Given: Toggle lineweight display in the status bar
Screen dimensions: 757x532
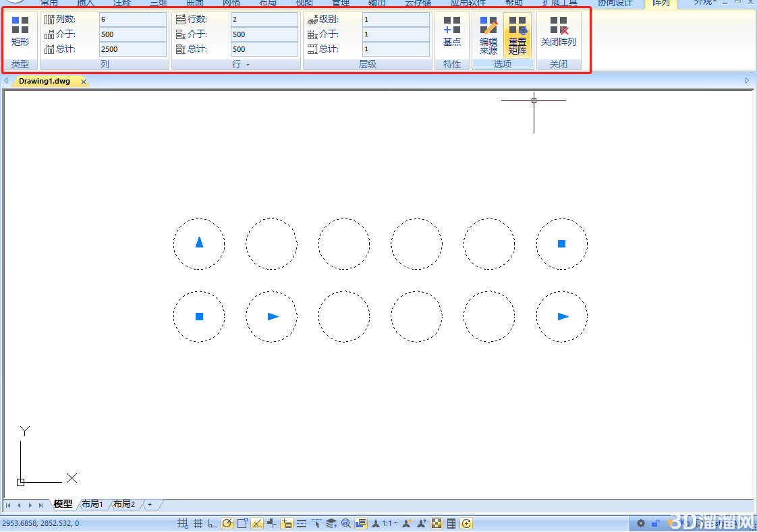Looking at the screenshot, I should pyautogui.click(x=302, y=523).
